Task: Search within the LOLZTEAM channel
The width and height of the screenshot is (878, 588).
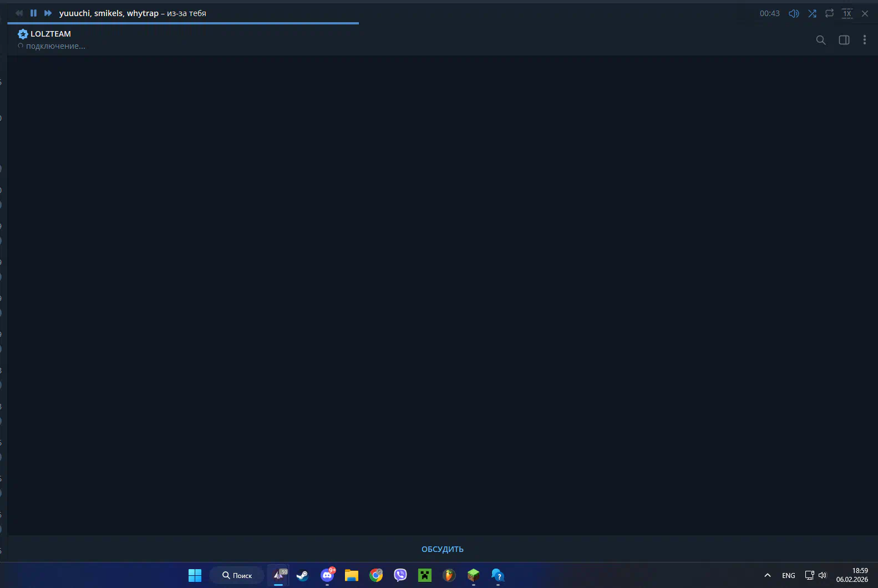Action: pos(821,40)
